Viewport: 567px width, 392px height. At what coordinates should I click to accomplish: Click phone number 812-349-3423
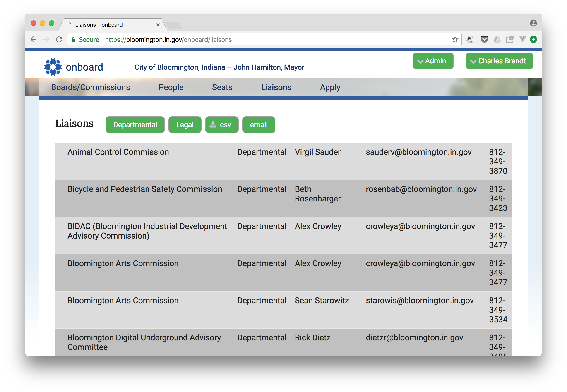pos(498,198)
